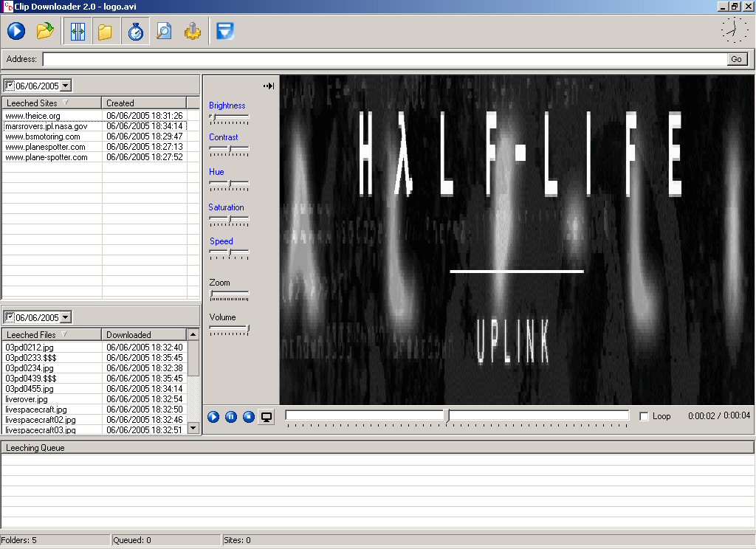756x549 pixels.
Task: Sort files by the Downloaded column header
Action: click(x=144, y=334)
